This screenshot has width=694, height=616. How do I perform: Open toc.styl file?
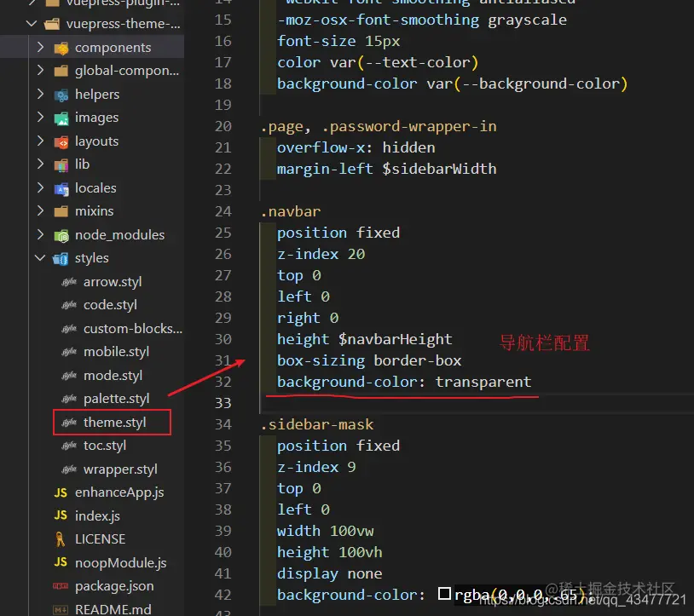coord(105,446)
